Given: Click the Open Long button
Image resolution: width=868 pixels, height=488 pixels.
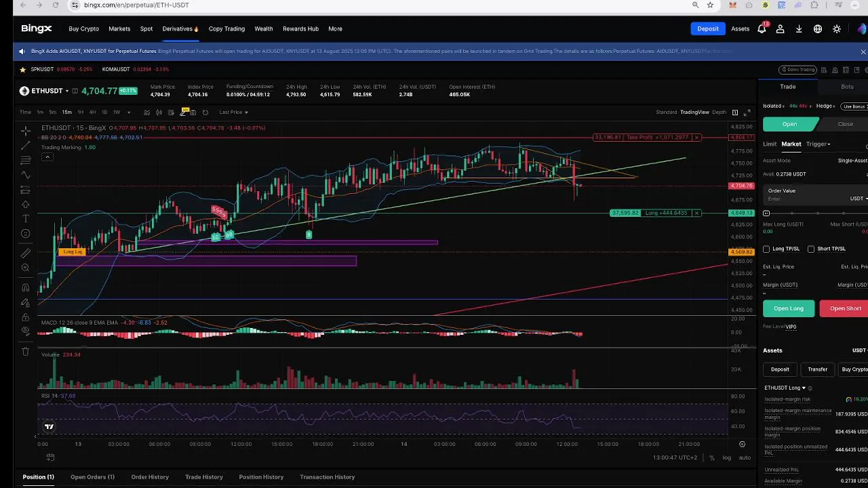Looking at the screenshot, I should click(x=789, y=308).
